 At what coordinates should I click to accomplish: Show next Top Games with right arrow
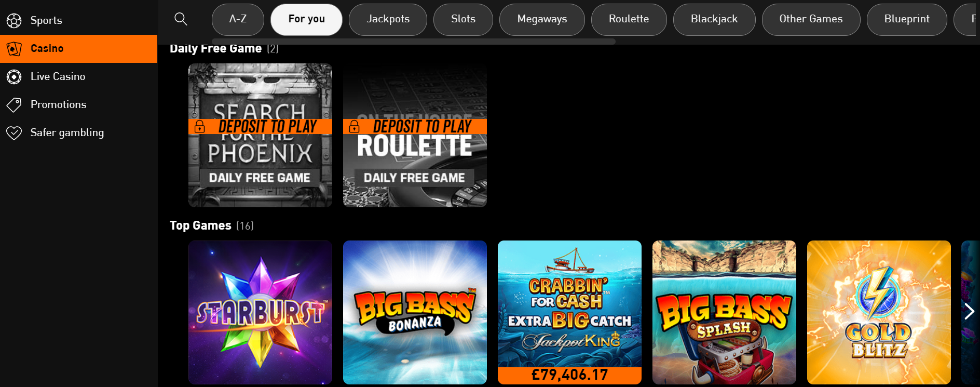[x=969, y=311]
